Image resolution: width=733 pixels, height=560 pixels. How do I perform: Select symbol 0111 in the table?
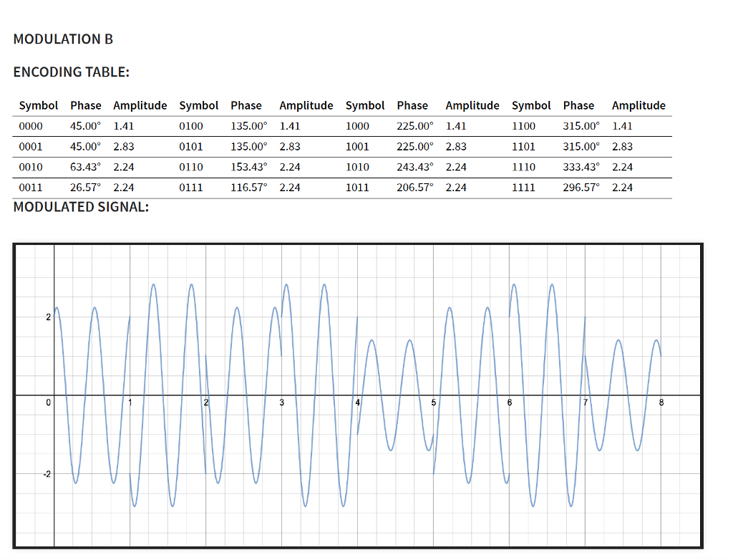point(191,188)
